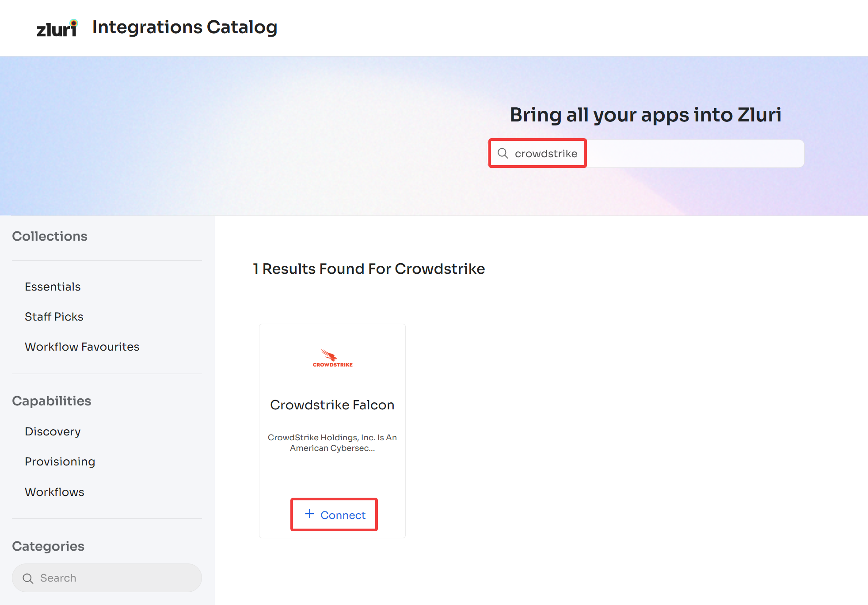Click the CrowdStrike falcon logo

pos(332,358)
